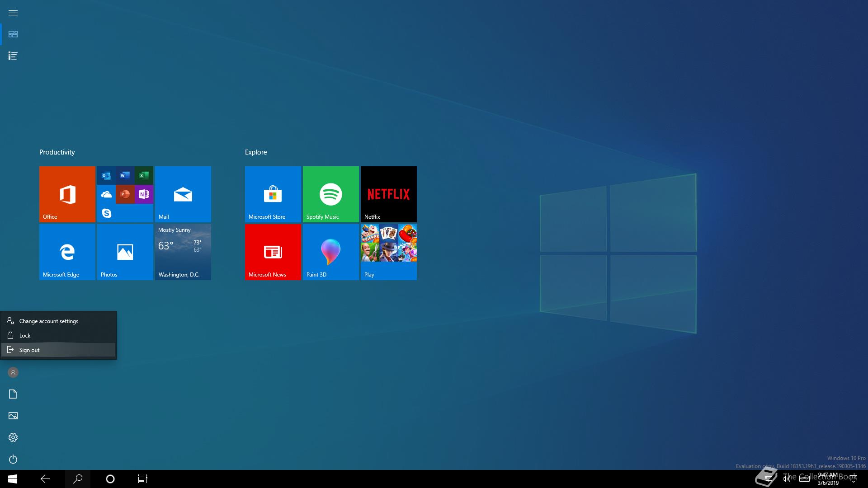Open the Office tile
This screenshot has width=868, height=488.
point(67,194)
